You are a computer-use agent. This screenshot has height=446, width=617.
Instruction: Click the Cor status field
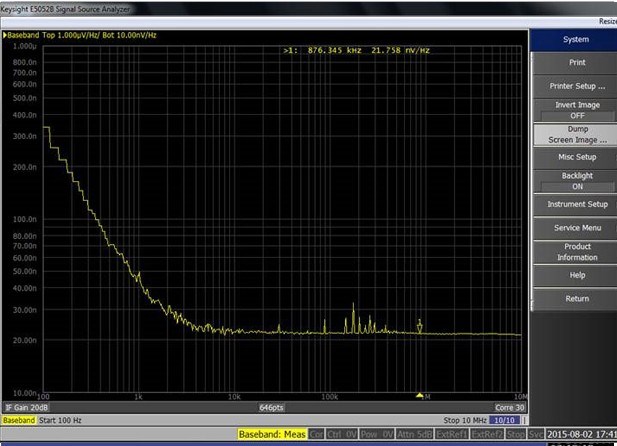[x=316, y=435]
